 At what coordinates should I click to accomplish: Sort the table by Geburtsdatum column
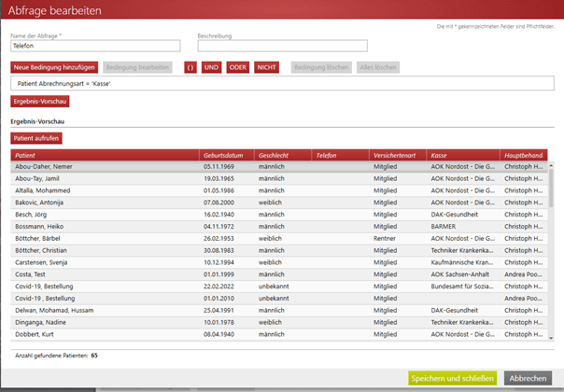tap(227, 155)
